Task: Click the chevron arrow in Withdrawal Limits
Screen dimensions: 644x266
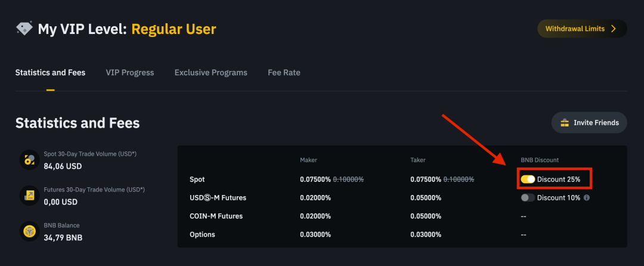Action: (614, 29)
